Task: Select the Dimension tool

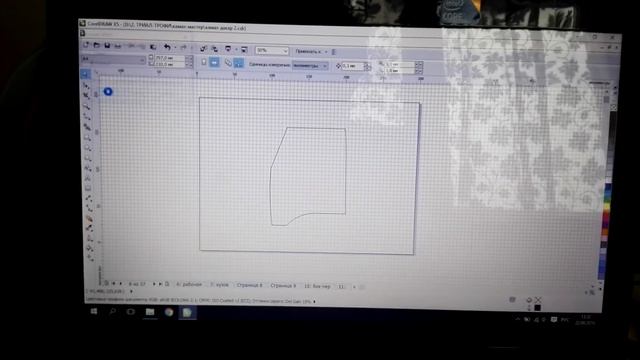Action: (89, 198)
